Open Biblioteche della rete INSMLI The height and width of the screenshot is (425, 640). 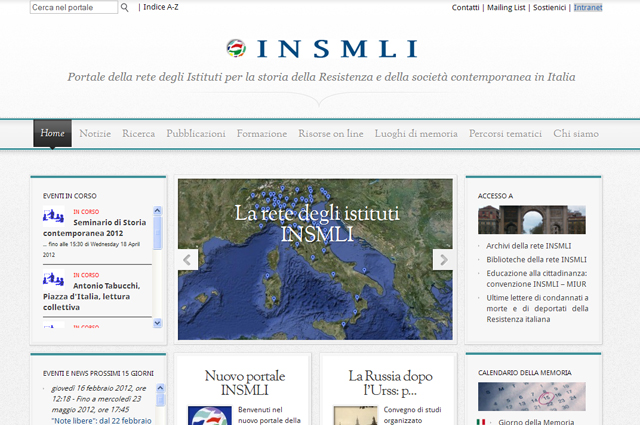point(536,260)
